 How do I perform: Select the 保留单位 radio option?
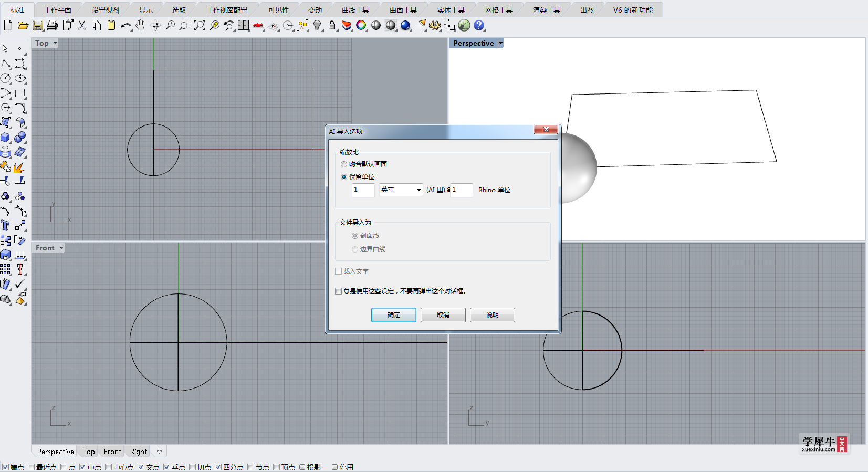[344, 177]
